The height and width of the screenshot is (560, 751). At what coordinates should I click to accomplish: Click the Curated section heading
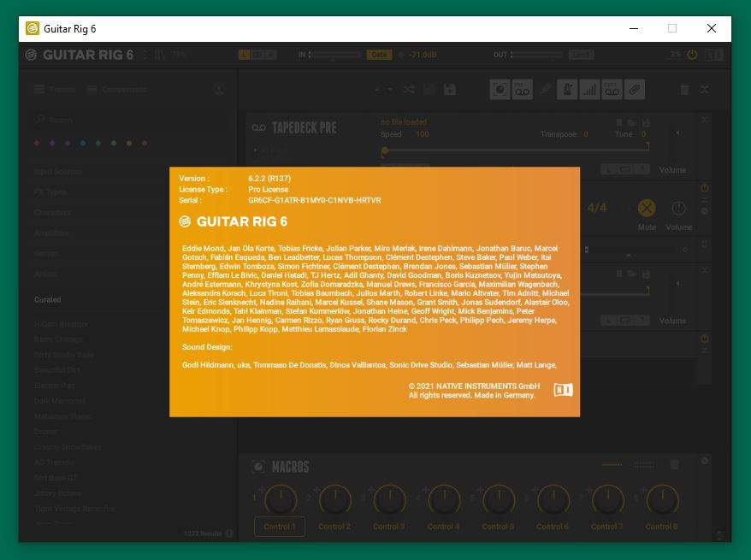click(x=47, y=299)
